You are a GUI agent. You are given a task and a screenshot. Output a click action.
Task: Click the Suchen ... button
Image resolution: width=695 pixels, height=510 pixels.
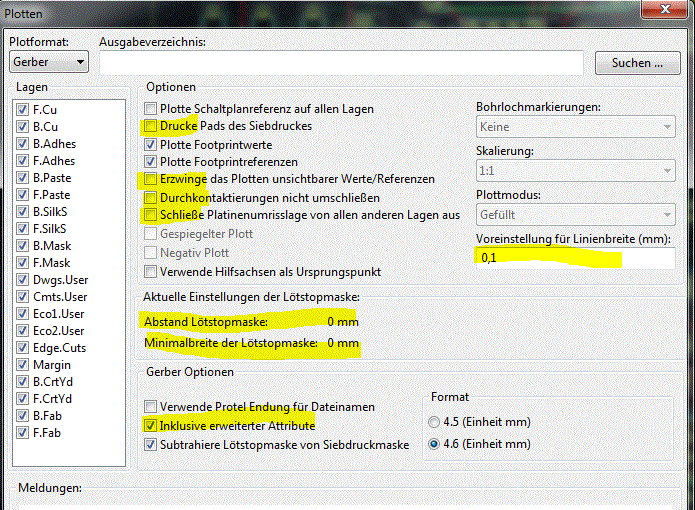[637, 63]
